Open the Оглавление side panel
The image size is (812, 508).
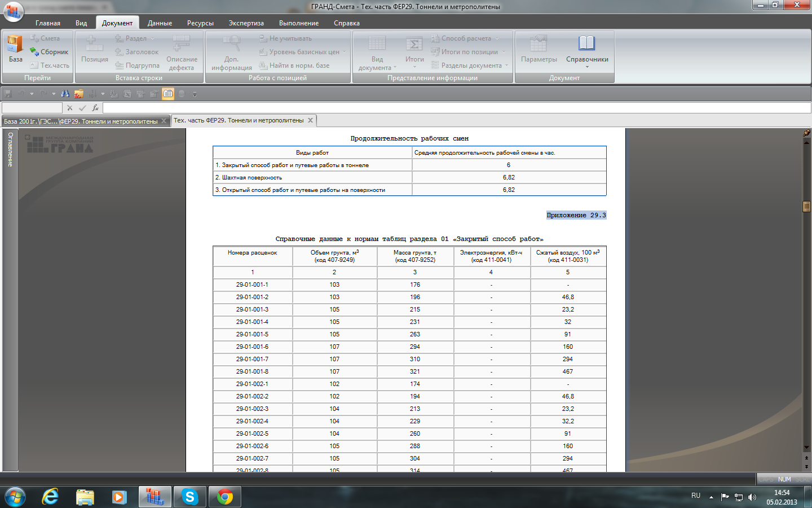(10, 150)
